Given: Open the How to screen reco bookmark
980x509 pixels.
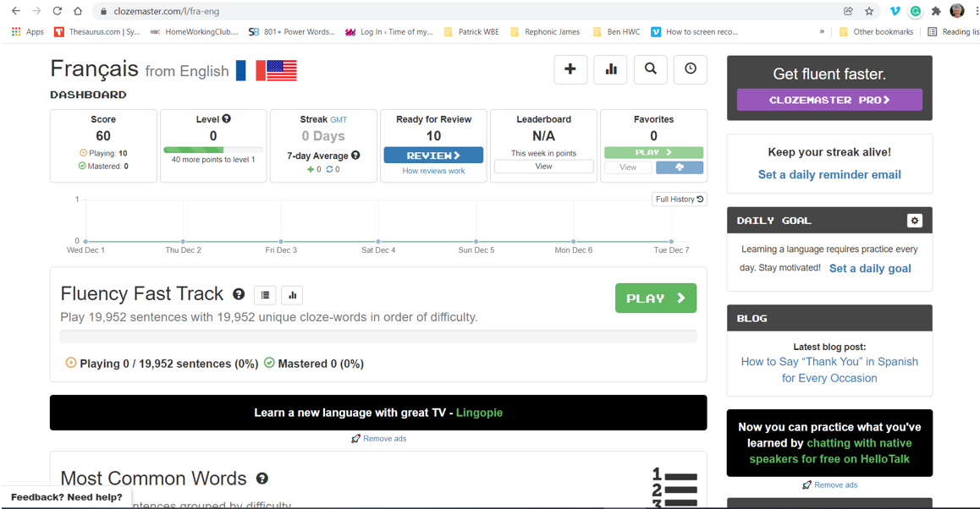Looking at the screenshot, I should coord(694,32).
